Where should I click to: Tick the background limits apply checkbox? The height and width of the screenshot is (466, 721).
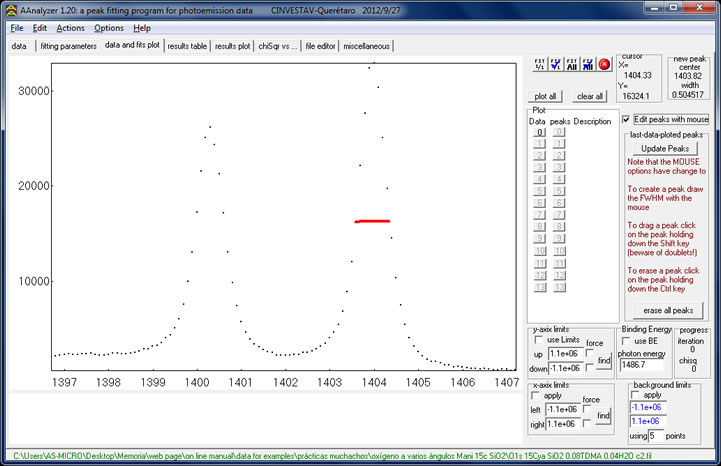point(635,394)
